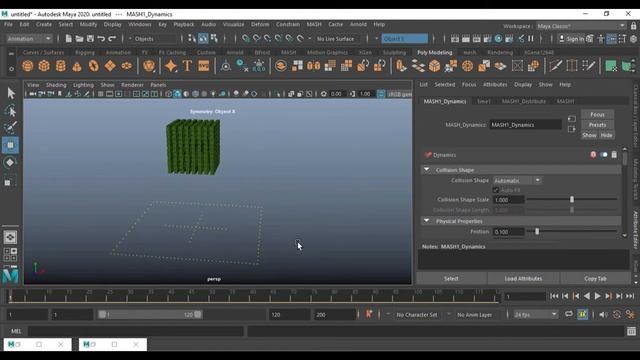The height and width of the screenshot is (360, 640).
Task: Pick the Paint Selection tool in toolbox
Action: coord(11,127)
